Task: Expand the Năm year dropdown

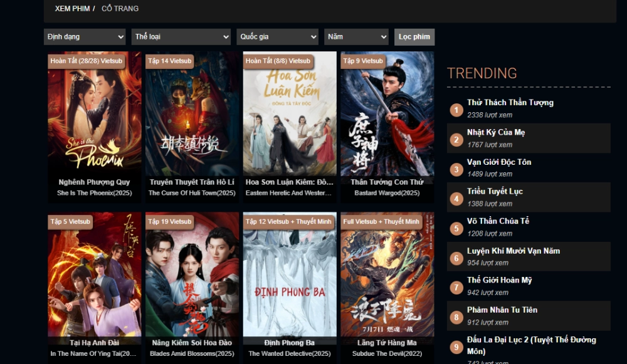Action: tap(356, 37)
